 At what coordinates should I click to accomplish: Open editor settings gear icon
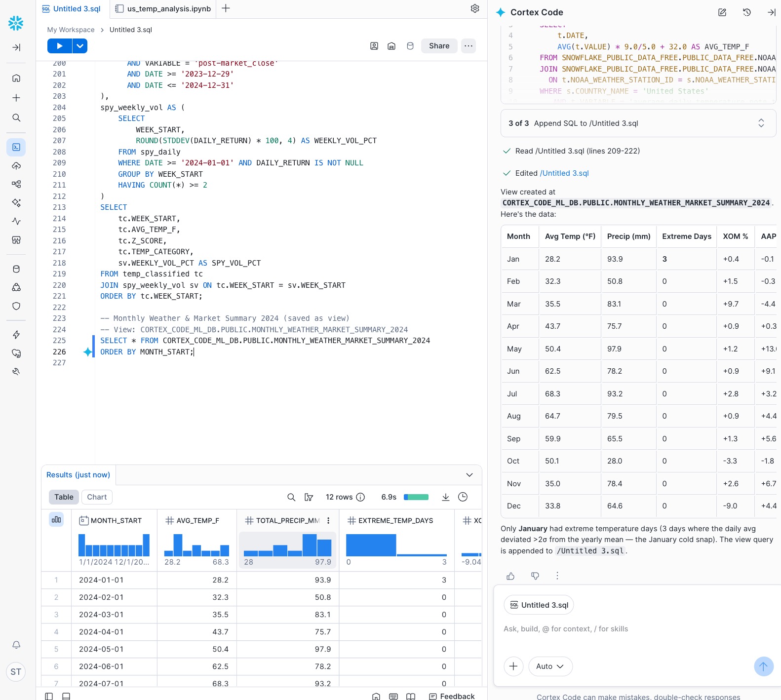[x=475, y=8]
